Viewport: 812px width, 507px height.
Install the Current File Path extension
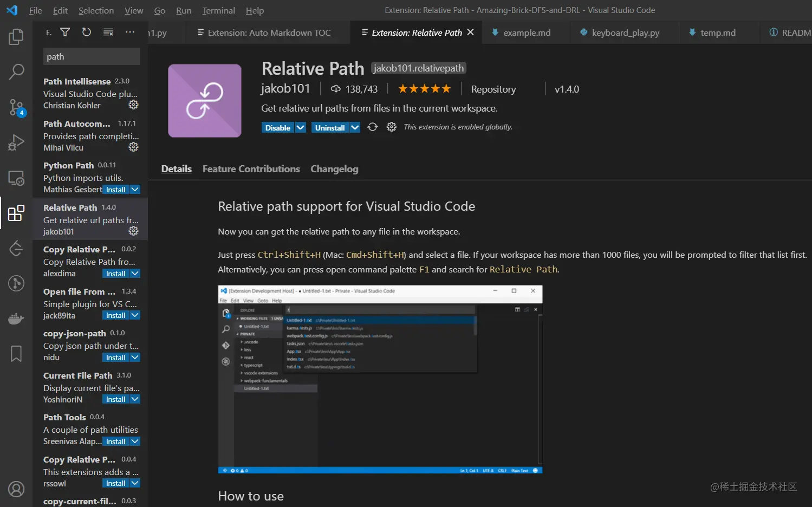[116, 399]
